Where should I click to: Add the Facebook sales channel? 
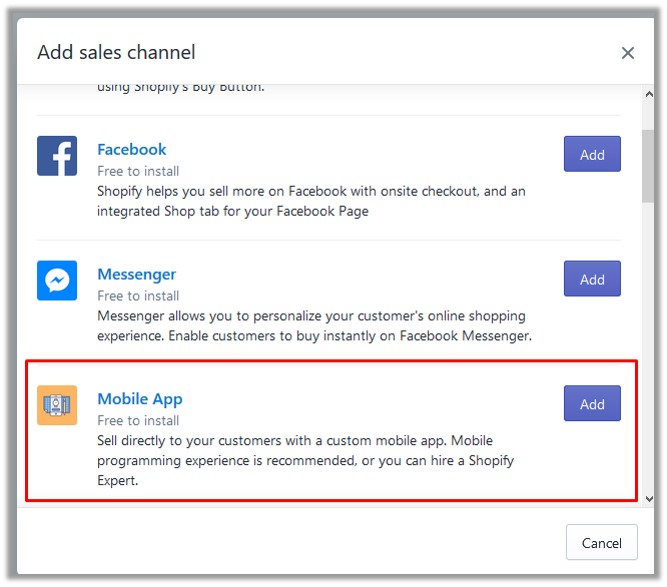pos(592,154)
